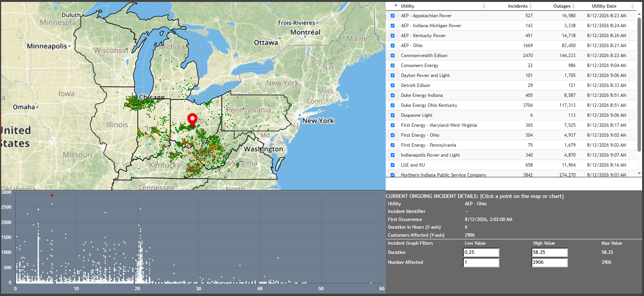Select the Detroit Edison utility name
Image resolution: width=644 pixels, height=296 pixels.
pos(416,85)
